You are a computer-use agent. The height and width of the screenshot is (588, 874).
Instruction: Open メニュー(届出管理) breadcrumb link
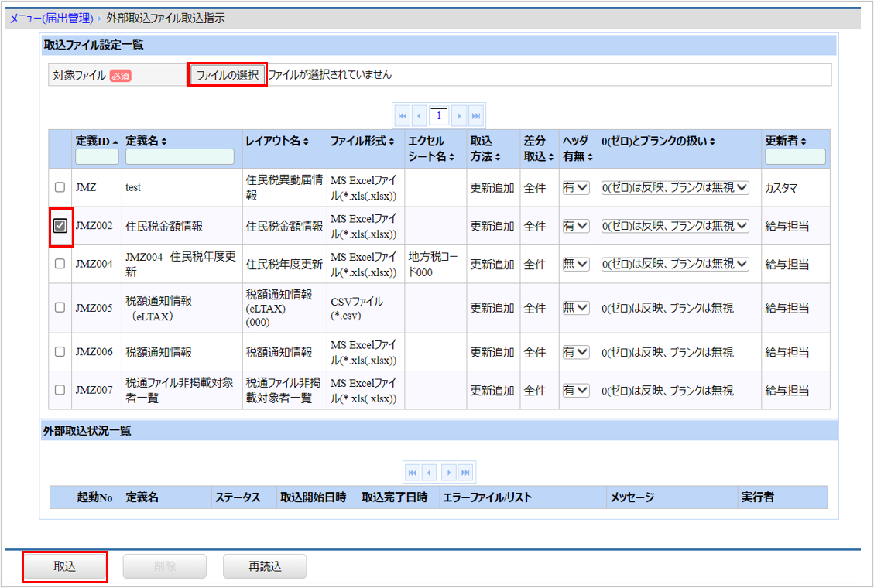point(52,19)
